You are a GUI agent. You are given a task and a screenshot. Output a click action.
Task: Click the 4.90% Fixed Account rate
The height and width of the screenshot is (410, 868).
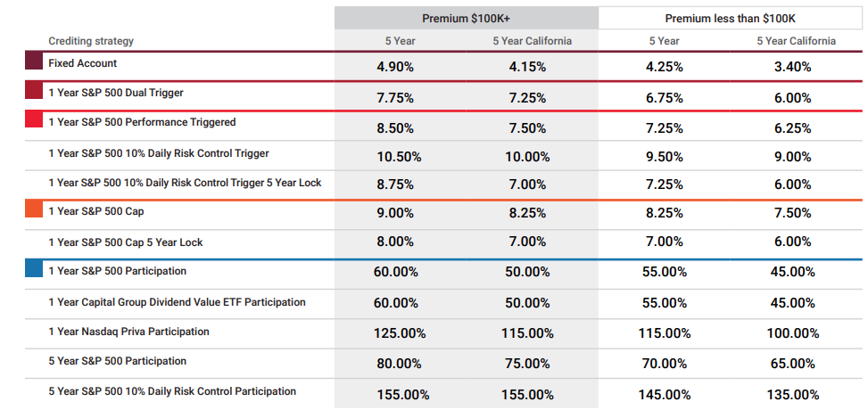[395, 67]
